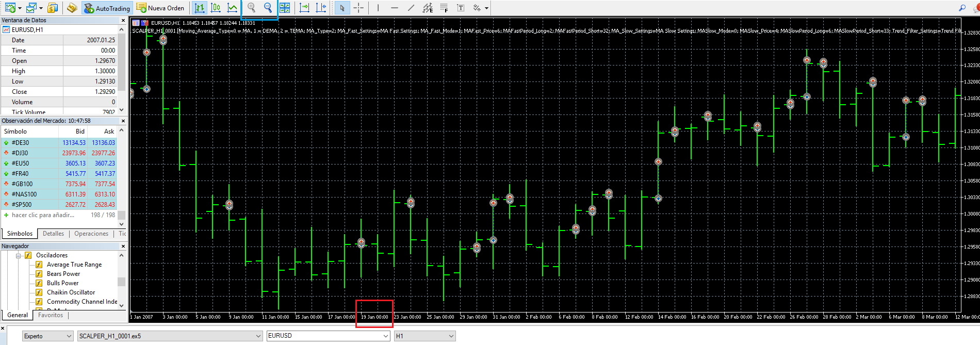The width and height of the screenshot is (980, 345).
Task: Select the Fibonacci retracement tool
Action: coord(444,8)
